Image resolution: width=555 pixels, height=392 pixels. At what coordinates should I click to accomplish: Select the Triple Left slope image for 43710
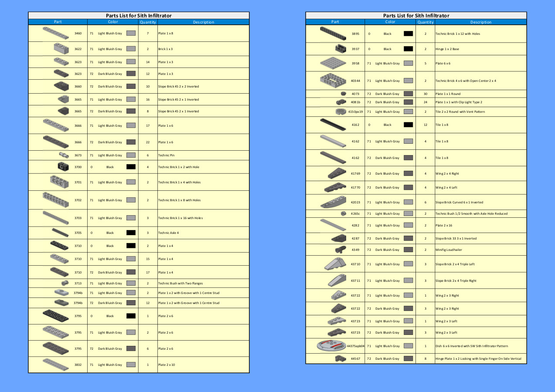[336, 264]
